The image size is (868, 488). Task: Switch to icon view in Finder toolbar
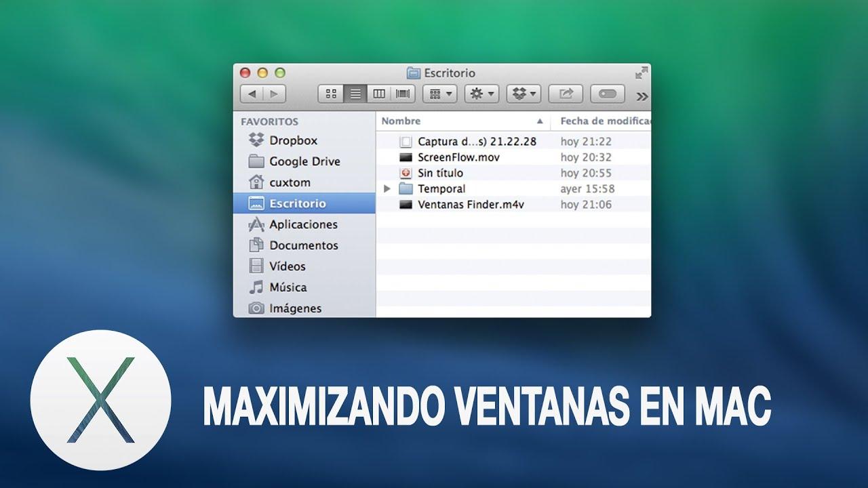click(x=331, y=94)
